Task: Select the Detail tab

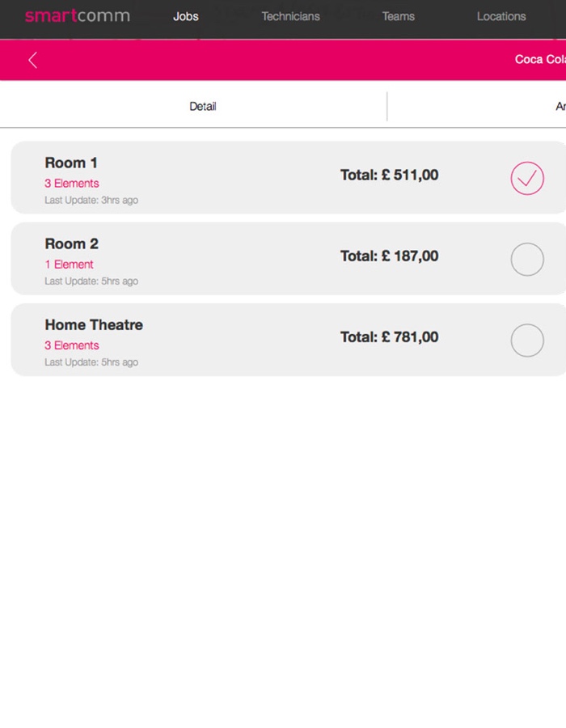Action: [x=203, y=107]
